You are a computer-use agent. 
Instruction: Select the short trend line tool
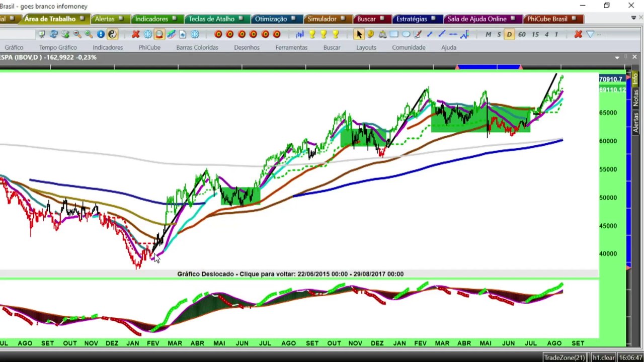pos(429,34)
